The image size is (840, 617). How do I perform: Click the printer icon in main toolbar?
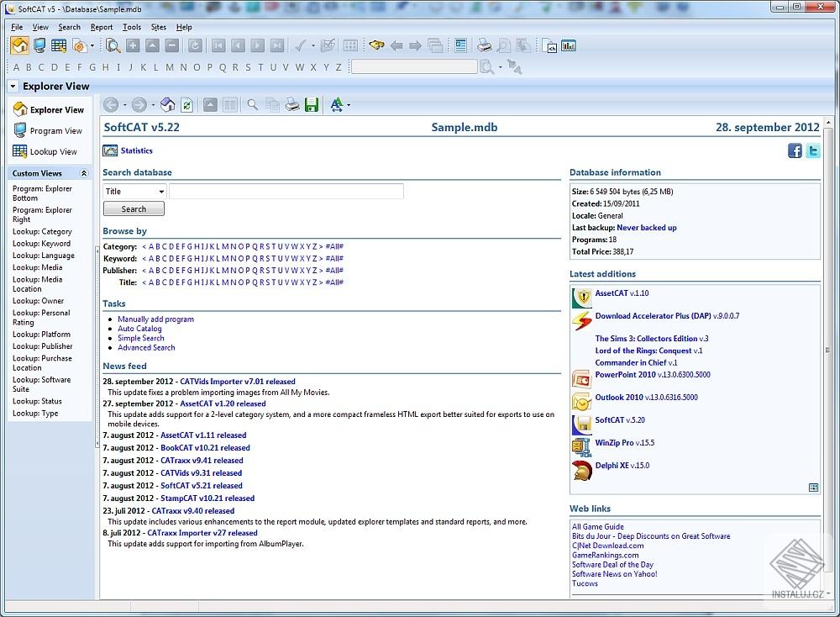coord(484,45)
